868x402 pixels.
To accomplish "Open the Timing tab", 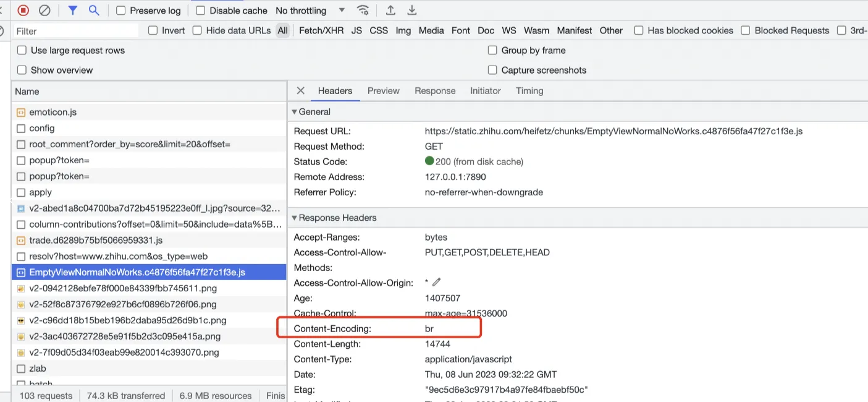I will tap(529, 90).
